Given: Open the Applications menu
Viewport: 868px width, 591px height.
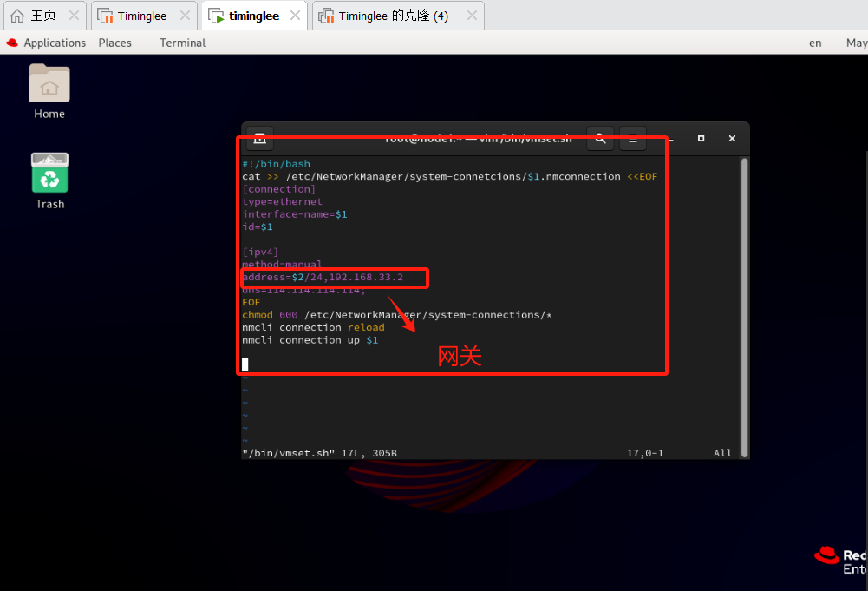Looking at the screenshot, I should point(55,43).
